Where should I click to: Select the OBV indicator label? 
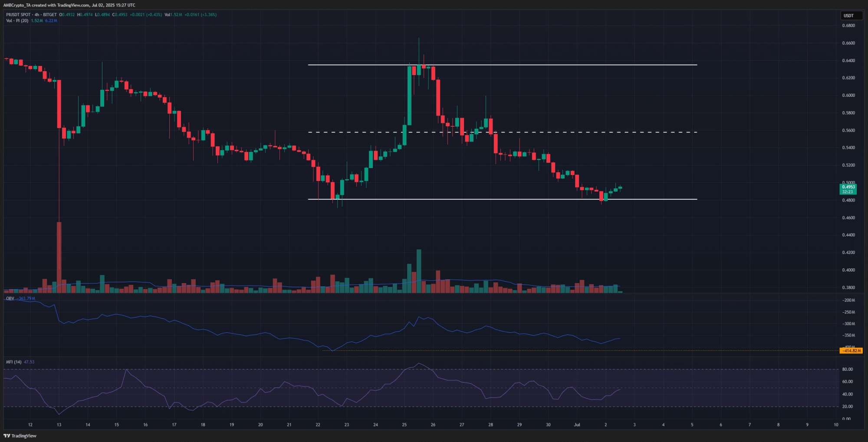click(x=10, y=299)
